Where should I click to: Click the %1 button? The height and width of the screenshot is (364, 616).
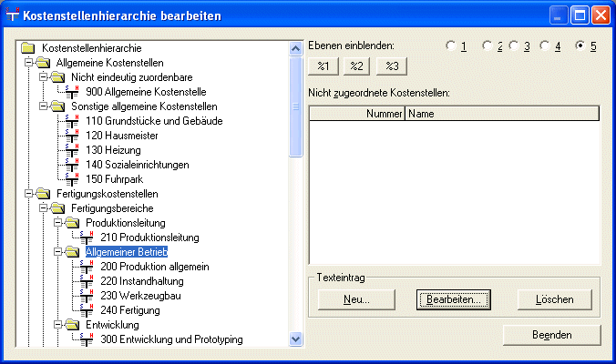point(323,66)
